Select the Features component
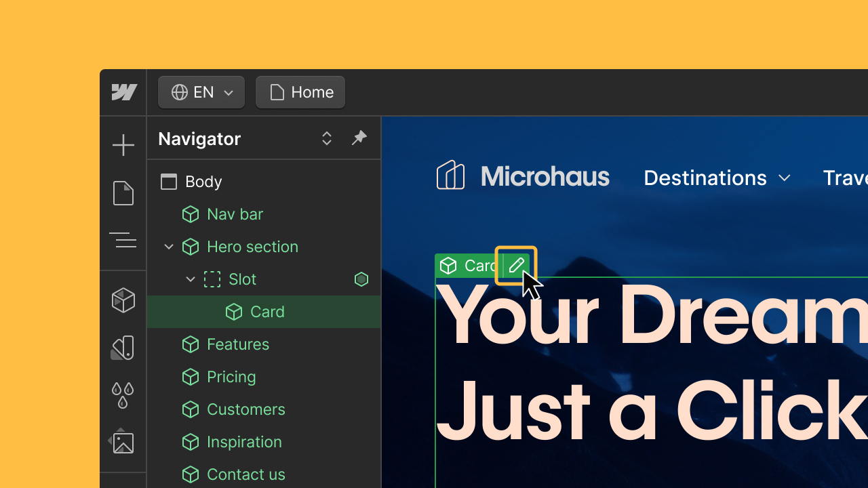 [264, 344]
